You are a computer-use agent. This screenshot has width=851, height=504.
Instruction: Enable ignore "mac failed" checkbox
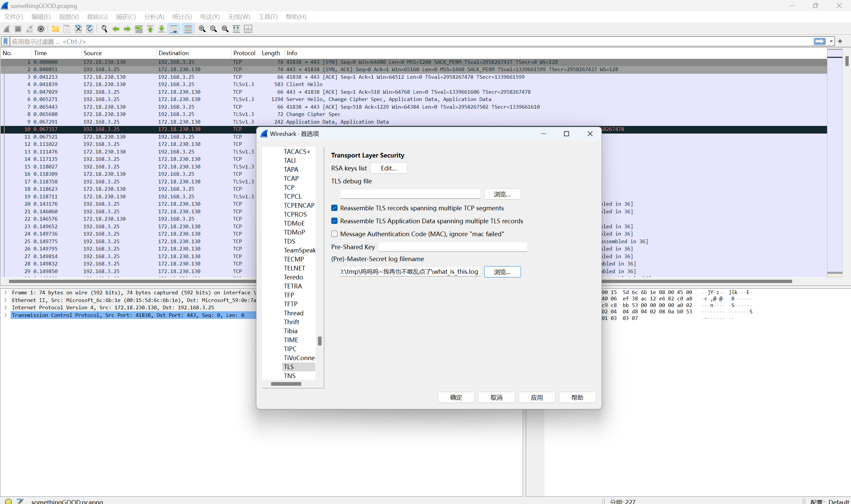point(335,234)
